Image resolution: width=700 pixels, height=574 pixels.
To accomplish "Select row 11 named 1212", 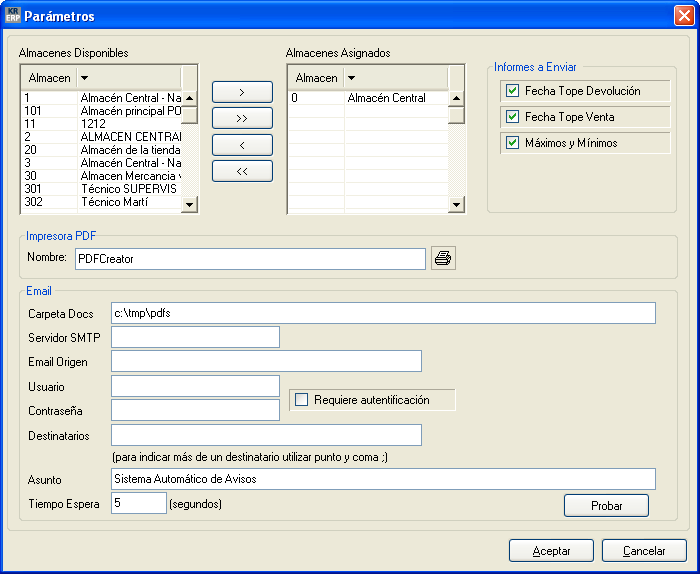I will pos(102,124).
